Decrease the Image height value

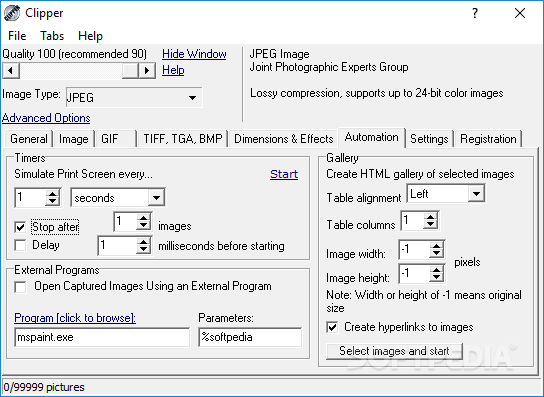tap(436, 277)
